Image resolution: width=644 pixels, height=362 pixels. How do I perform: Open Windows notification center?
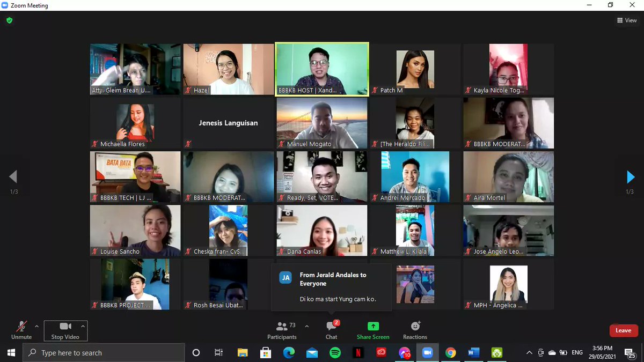pos(629,352)
